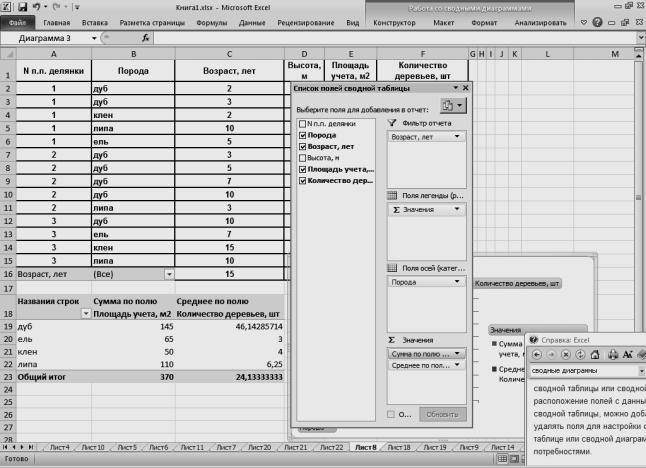Viewport: 646px width, 468px height.
Task: Expand the quick access toolbar customize arrow
Action: click(77, 7)
